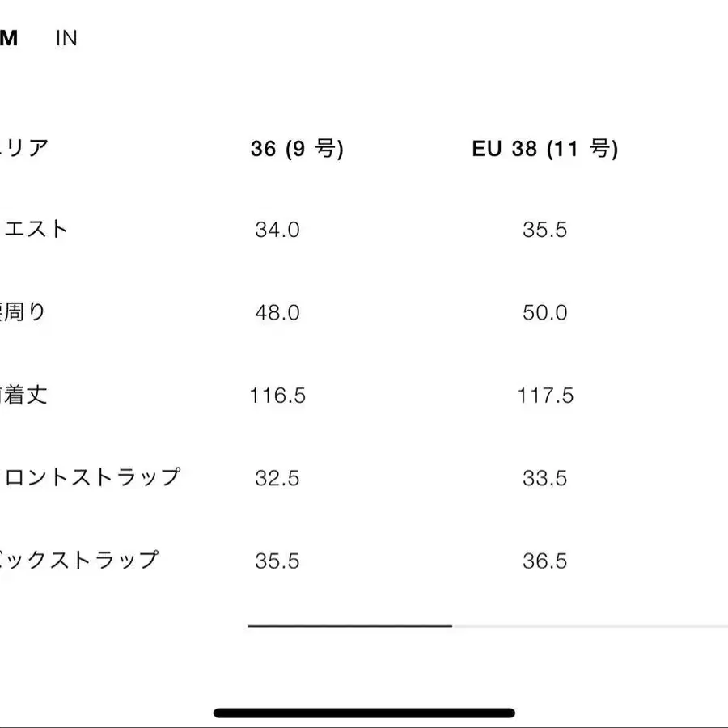Select the CM unit option
Viewport: 728px width, 728px height.
click(x=10, y=37)
